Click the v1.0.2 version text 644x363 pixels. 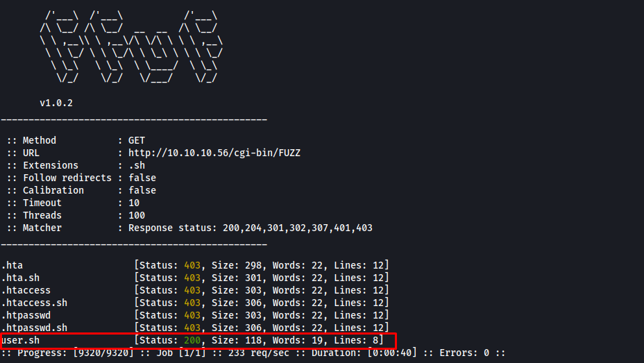(x=56, y=103)
